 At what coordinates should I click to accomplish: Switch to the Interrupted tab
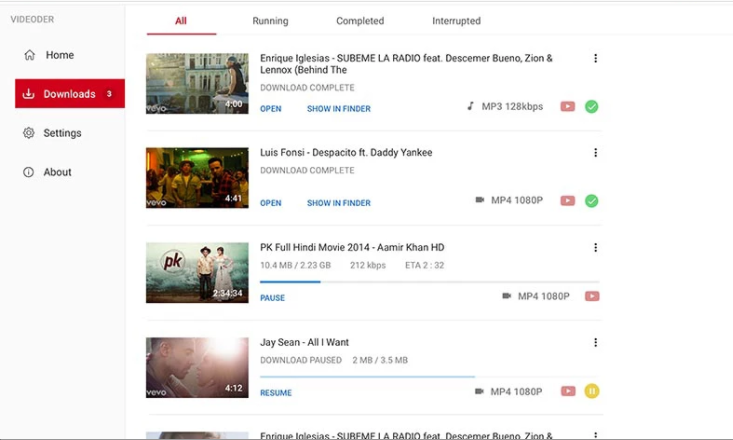456,21
